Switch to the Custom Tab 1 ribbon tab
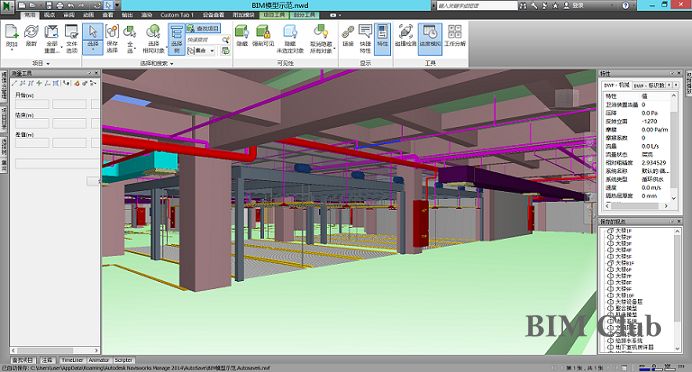The image size is (692, 372). (177, 15)
